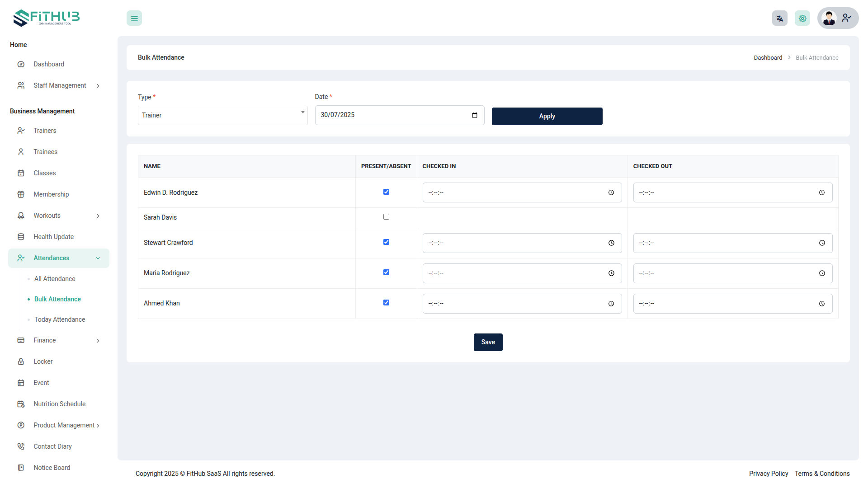Screen dimensions: 868x488
Task: Open Today Attendance submenu item
Action: click(x=60, y=319)
